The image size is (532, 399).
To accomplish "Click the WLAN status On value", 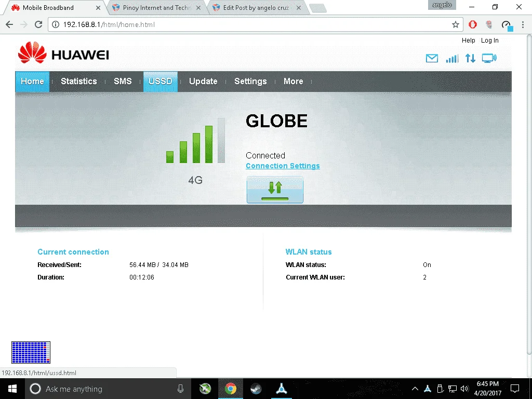I will coord(427,264).
